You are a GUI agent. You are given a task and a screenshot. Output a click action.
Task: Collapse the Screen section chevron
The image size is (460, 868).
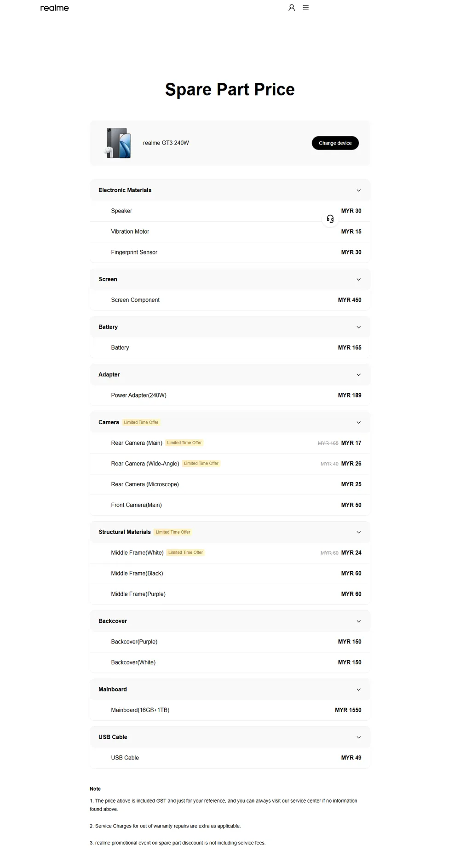click(359, 280)
